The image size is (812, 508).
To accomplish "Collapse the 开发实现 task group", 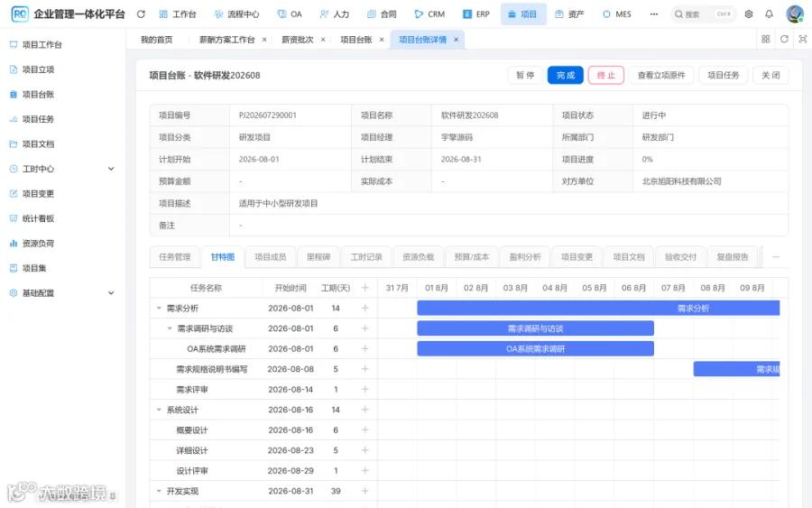I will click(x=159, y=491).
